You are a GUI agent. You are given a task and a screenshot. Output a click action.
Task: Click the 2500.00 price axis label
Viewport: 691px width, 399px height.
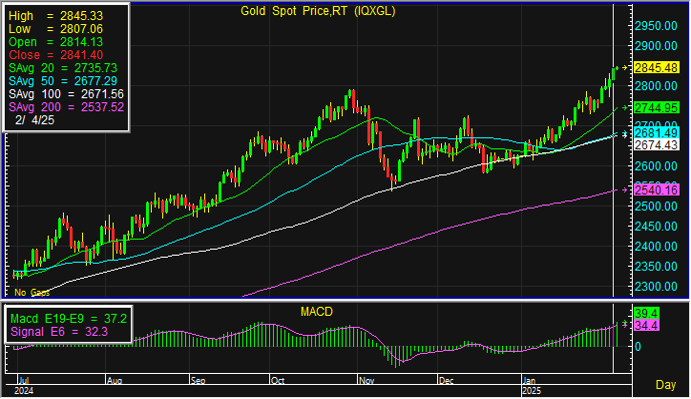coord(656,206)
